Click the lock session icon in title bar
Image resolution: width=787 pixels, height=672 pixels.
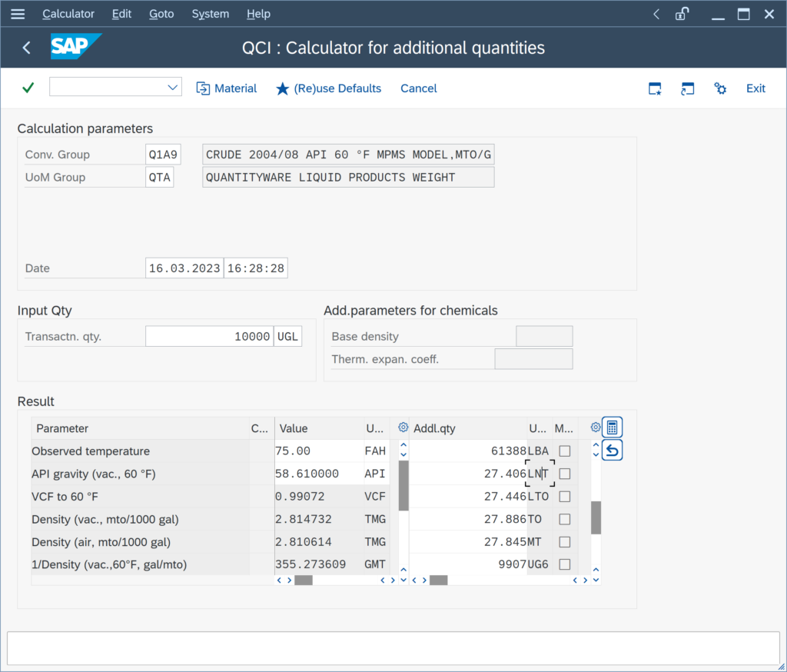(682, 14)
